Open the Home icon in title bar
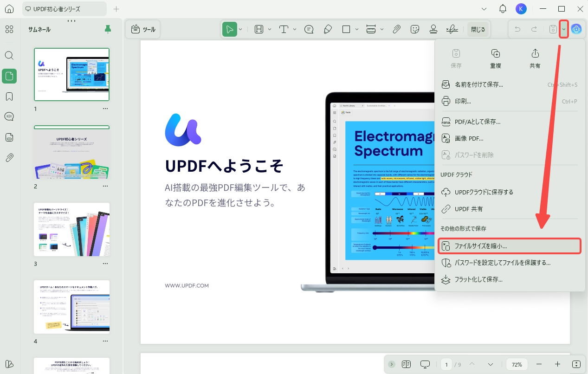This screenshot has height=374, width=588. [x=9, y=9]
